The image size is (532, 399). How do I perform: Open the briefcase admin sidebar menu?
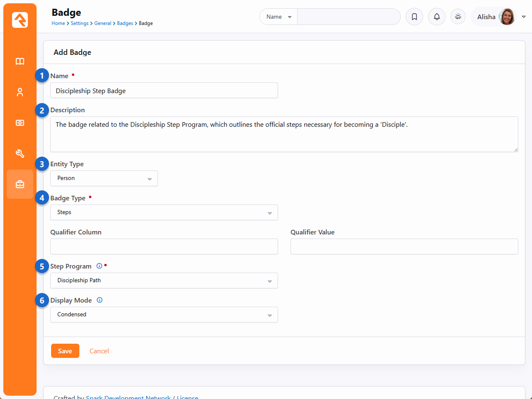point(20,184)
